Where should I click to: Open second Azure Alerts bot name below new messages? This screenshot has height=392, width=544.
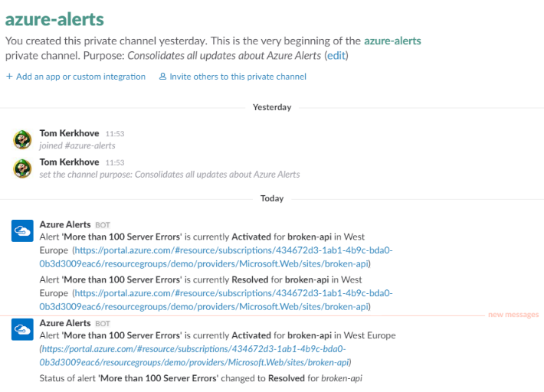65,323
